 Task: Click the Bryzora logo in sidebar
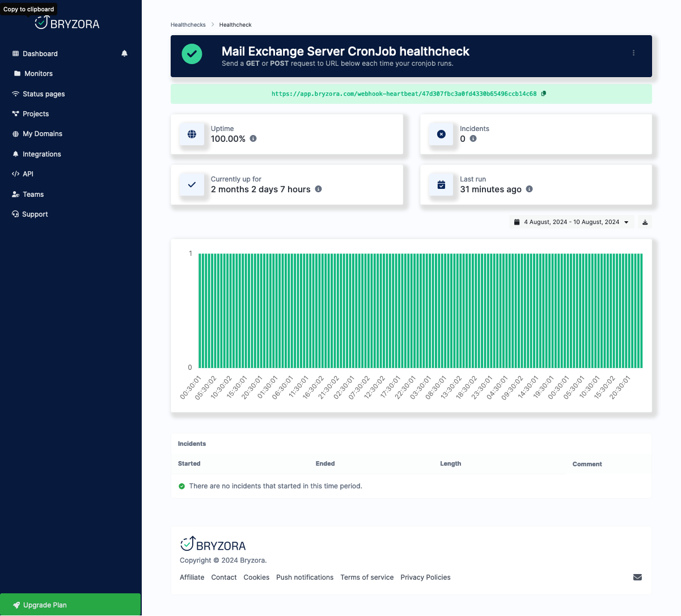(x=67, y=23)
